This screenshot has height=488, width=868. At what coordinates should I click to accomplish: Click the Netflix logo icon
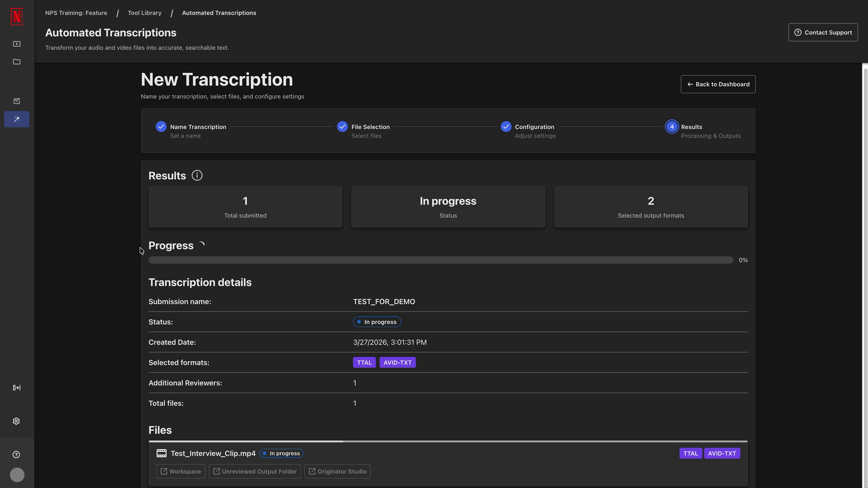click(17, 17)
